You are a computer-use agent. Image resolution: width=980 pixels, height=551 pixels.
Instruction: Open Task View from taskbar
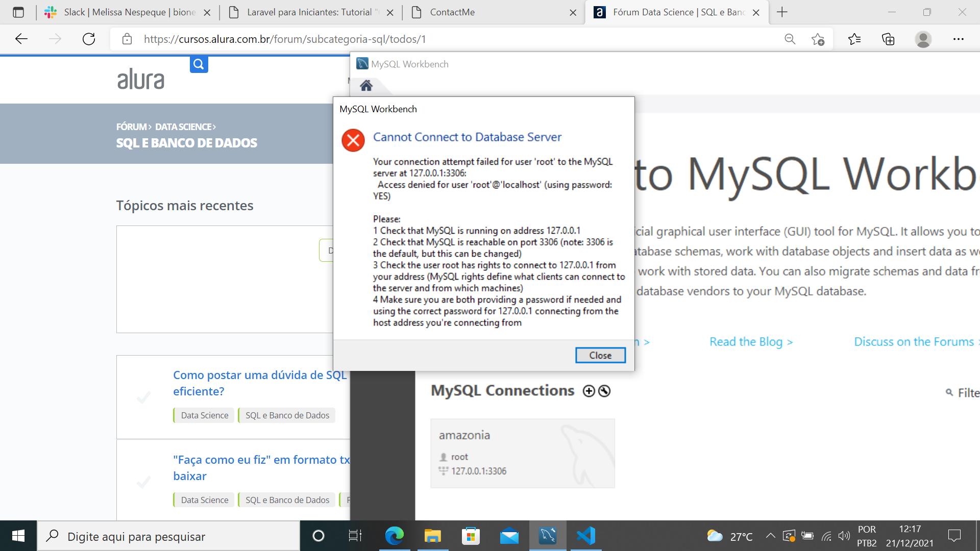pos(355,536)
